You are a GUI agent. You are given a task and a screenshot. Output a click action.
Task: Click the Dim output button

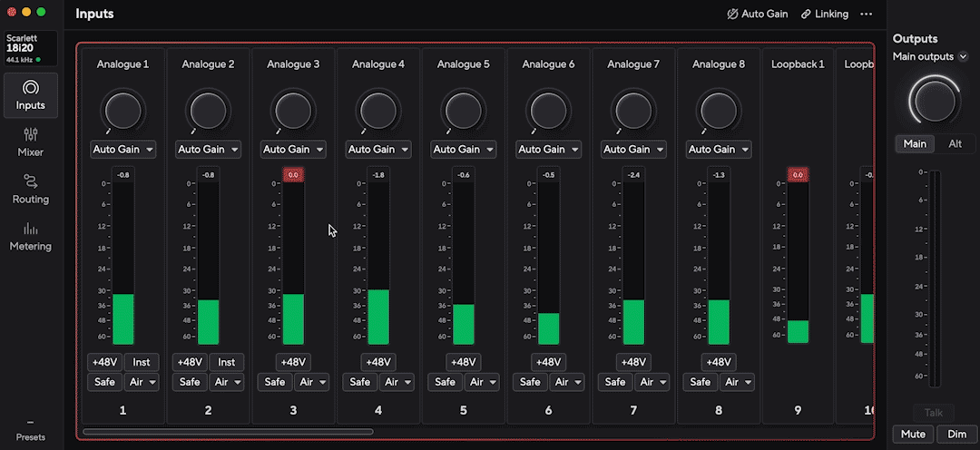click(957, 434)
